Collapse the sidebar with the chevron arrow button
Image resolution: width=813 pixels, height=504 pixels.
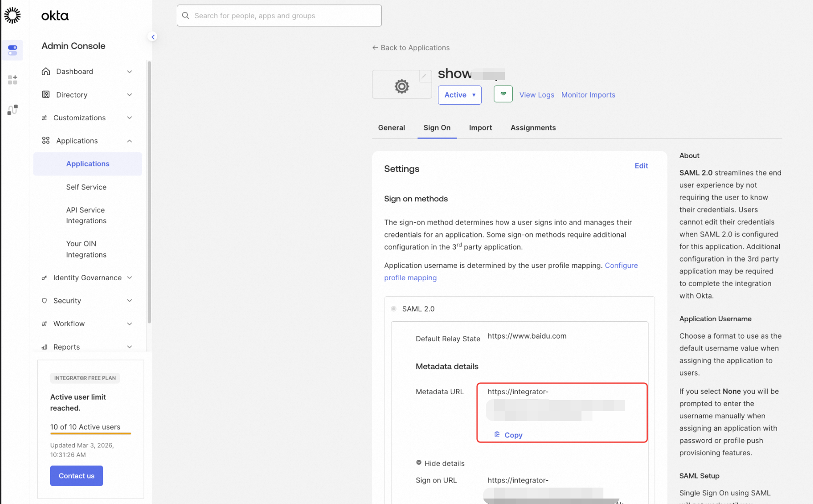click(x=153, y=37)
